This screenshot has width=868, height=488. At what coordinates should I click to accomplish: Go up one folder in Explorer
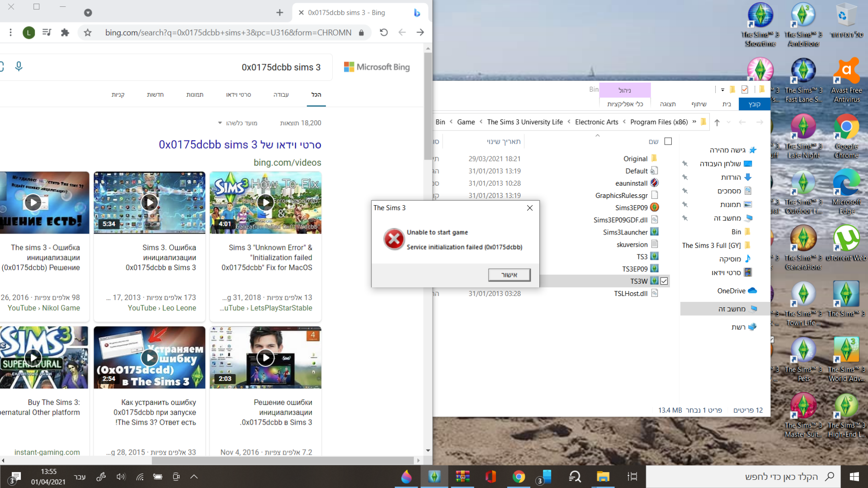717,122
